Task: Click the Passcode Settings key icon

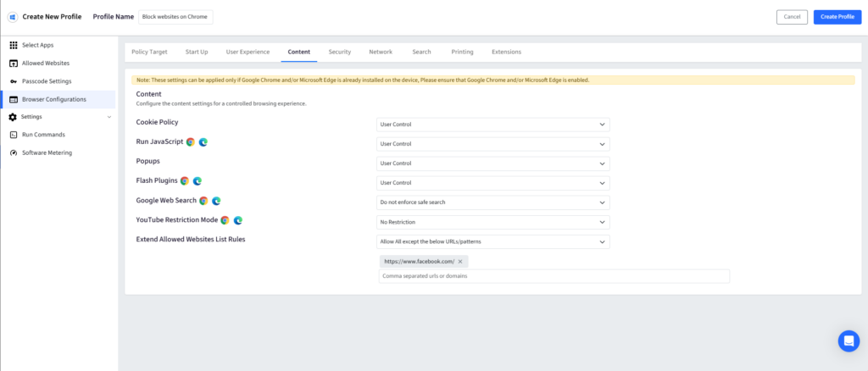Action: point(14,81)
